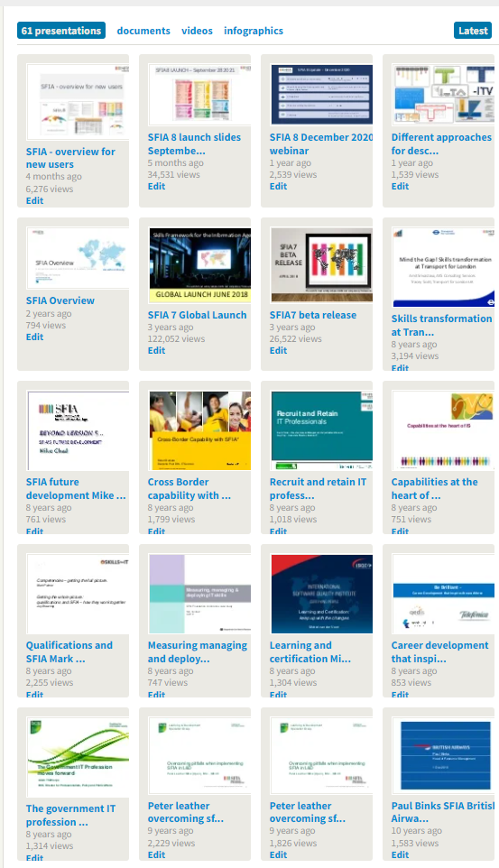The image size is (499, 868).
Task: Open Different approaches thumbnail image
Action: (x=443, y=94)
